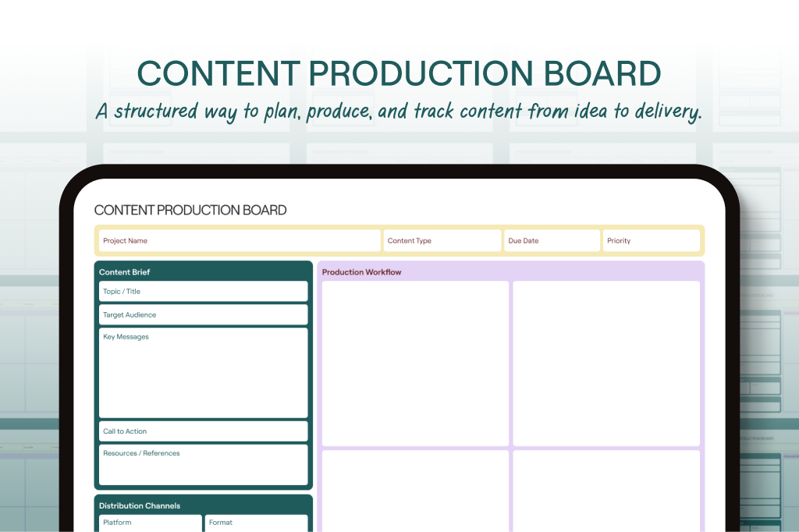Click into the Due Date field

(x=551, y=241)
